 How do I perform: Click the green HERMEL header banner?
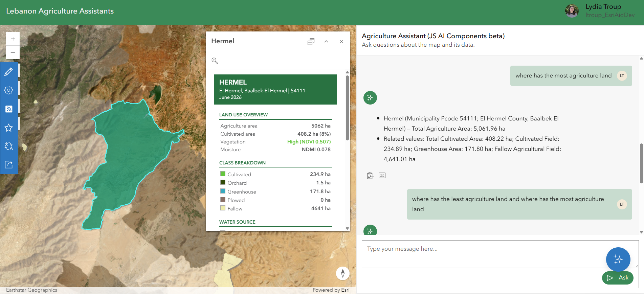[275, 89]
